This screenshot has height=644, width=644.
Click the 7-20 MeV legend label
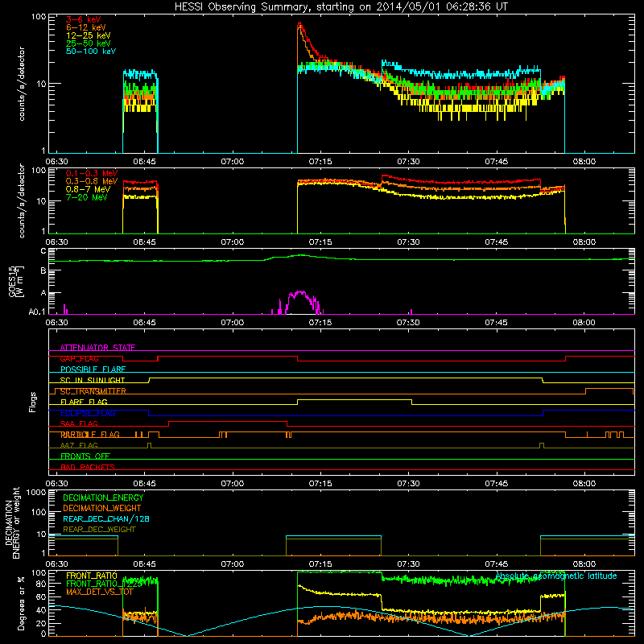click(x=86, y=197)
